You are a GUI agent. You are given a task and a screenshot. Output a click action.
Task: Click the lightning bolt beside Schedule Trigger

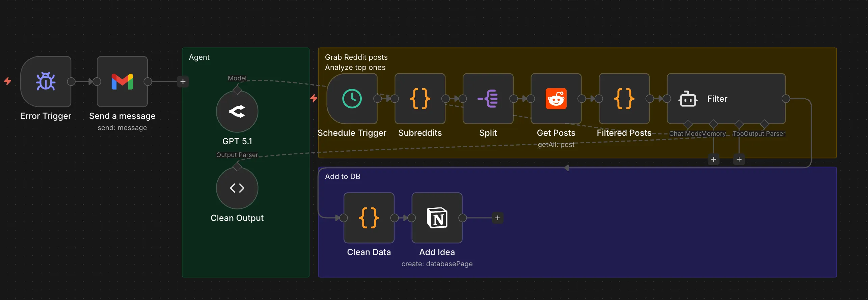coord(314,98)
